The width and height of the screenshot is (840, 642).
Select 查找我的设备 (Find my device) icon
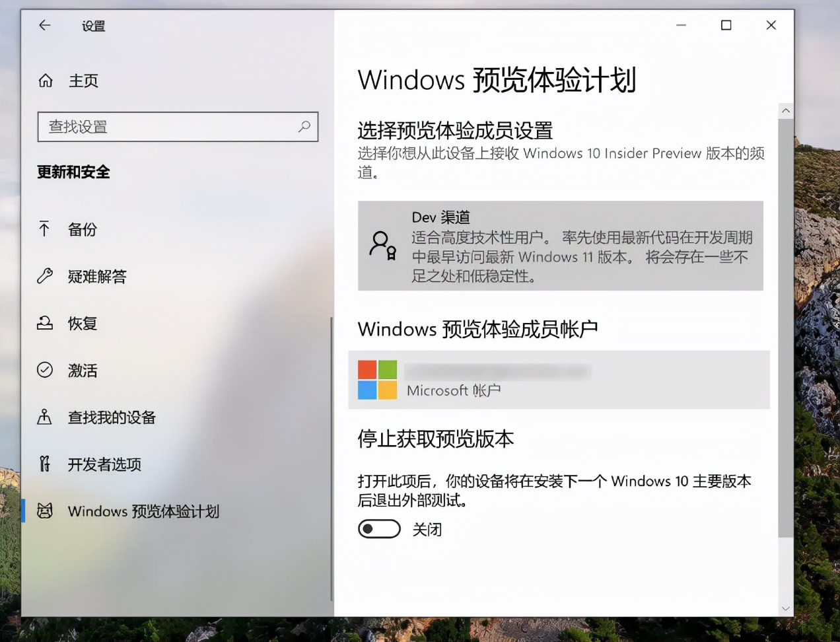pos(44,417)
